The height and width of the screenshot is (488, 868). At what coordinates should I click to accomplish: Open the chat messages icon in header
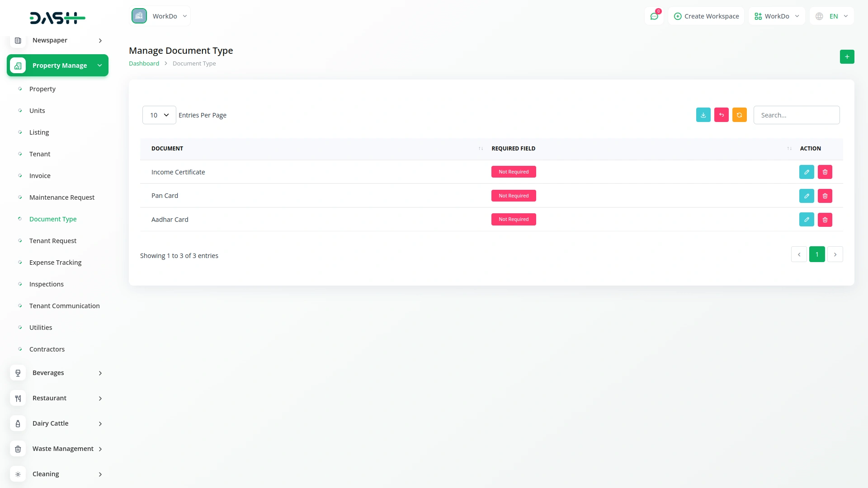point(654,16)
